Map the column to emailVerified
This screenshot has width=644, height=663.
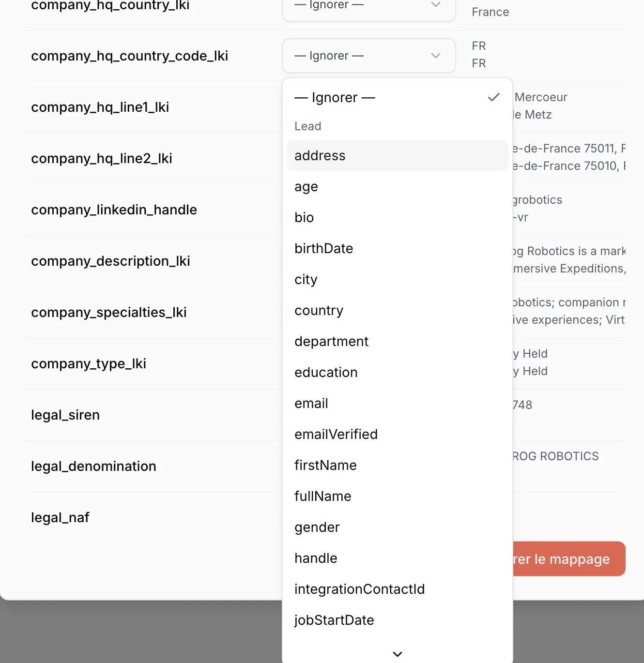397,434
